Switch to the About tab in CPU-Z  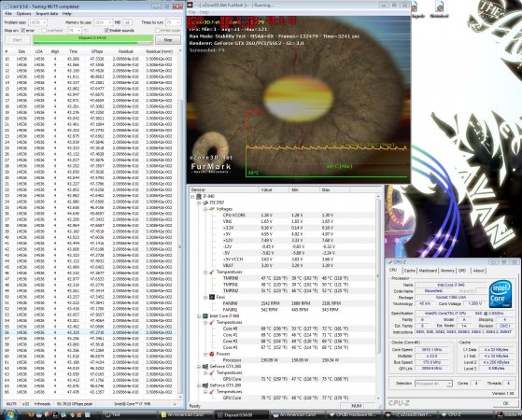[478, 271]
